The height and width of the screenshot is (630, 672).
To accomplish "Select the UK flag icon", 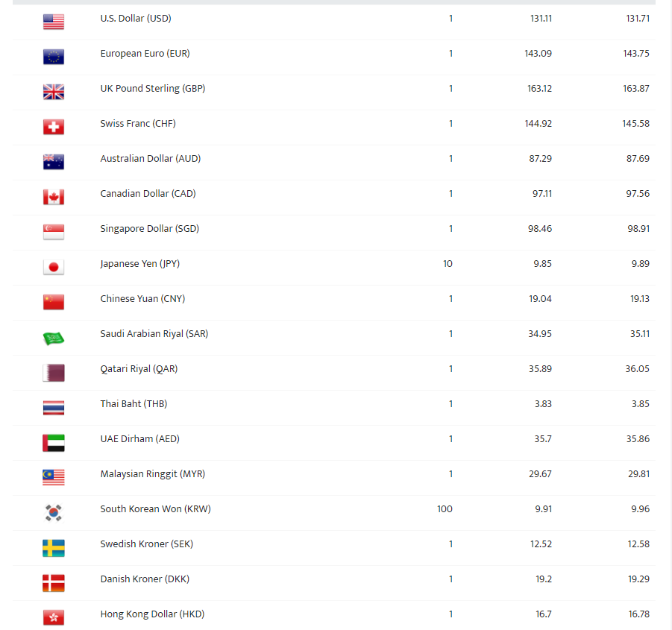I will [x=54, y=92].
